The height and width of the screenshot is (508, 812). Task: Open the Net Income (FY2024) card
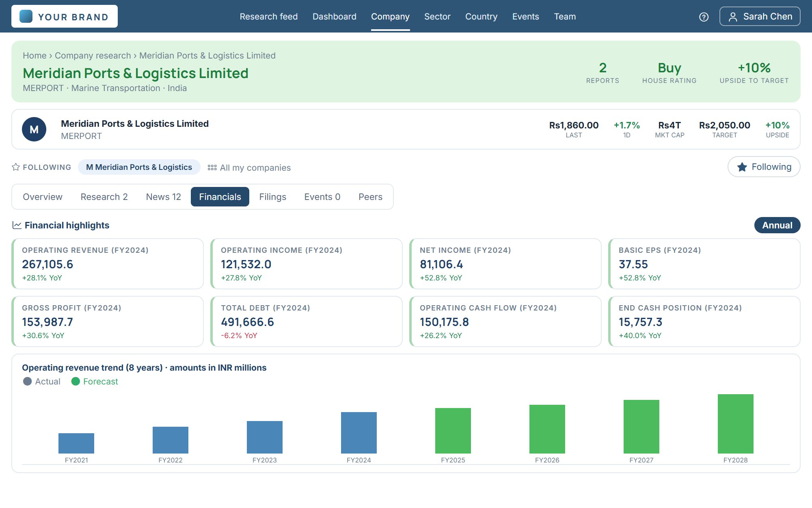click(505, 264)
